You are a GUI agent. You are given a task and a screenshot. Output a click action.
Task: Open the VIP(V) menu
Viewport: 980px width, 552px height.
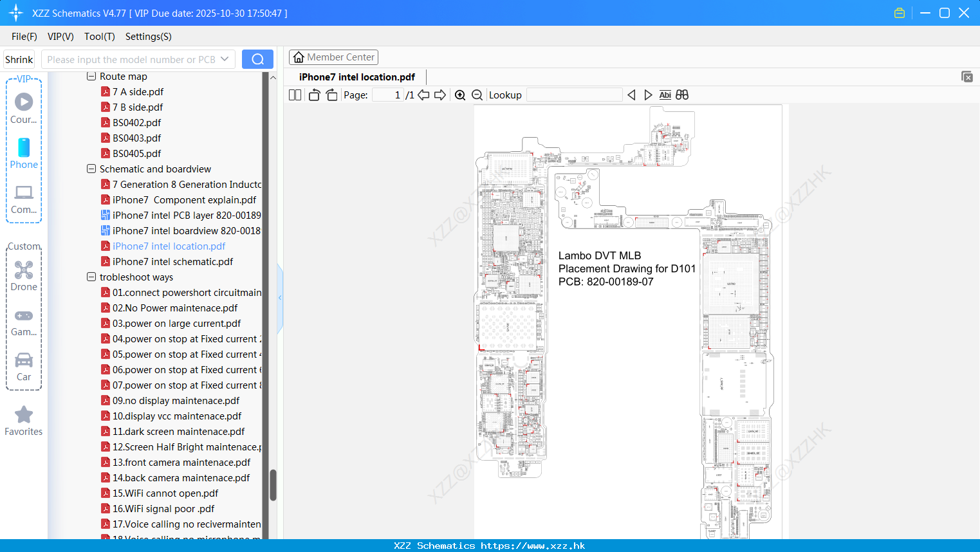pos(60,37)
